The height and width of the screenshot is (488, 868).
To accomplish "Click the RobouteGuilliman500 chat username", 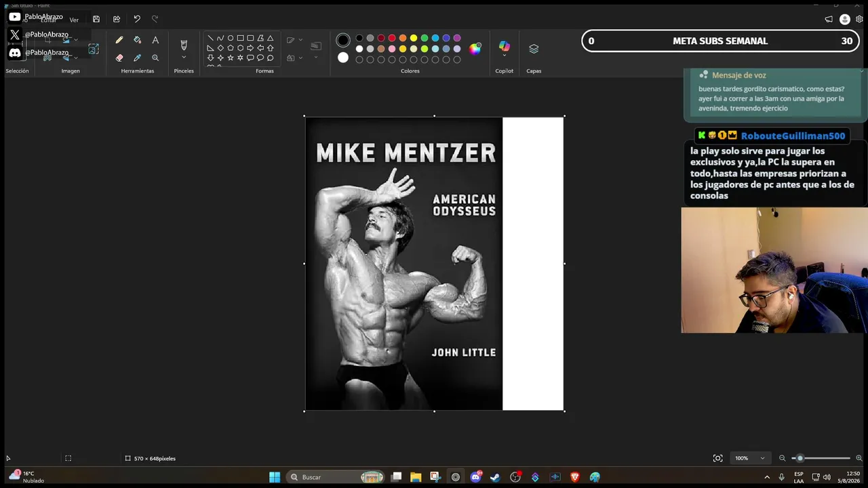I will pyautogui.click(x=793, y=136).
